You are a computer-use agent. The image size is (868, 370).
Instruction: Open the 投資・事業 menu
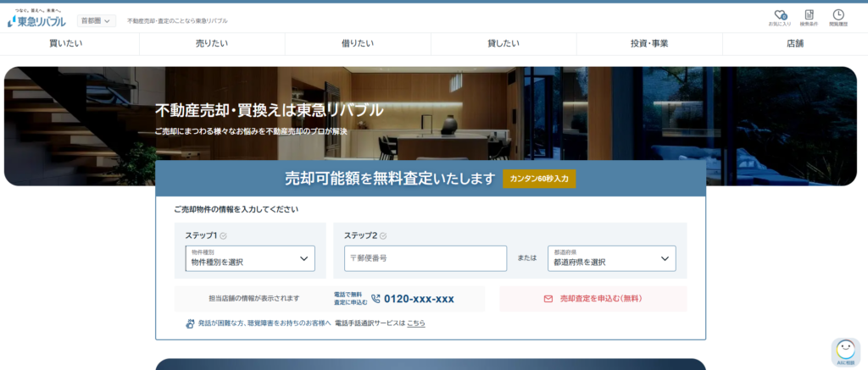coord(649,44)
